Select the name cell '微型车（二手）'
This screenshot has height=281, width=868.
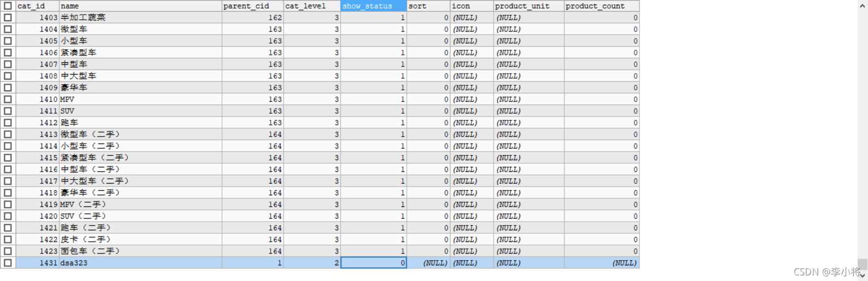point(140,134)
